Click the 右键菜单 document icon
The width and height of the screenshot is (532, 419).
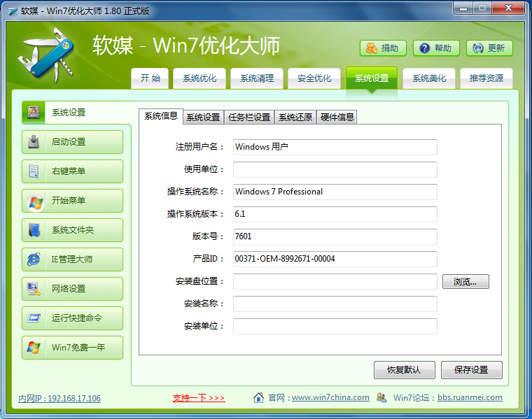34,171
